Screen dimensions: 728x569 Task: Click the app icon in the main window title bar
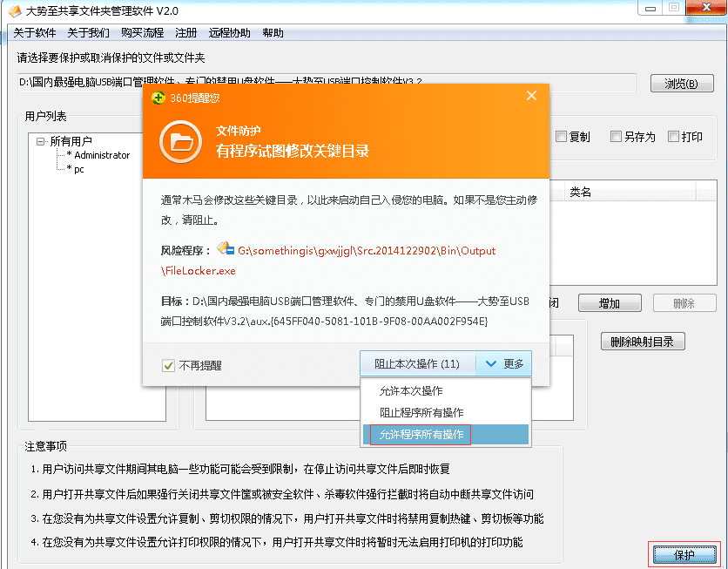[x=15, y=10]
